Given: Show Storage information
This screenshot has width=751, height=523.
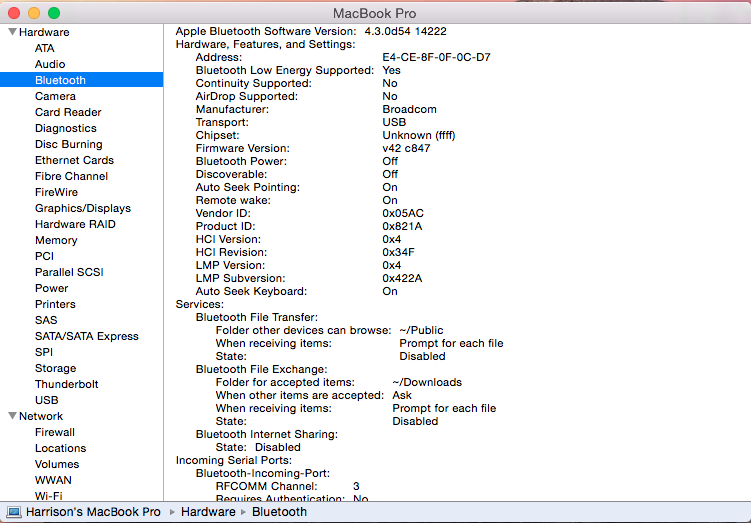Looking at the screenshot, I should (56, 368).
